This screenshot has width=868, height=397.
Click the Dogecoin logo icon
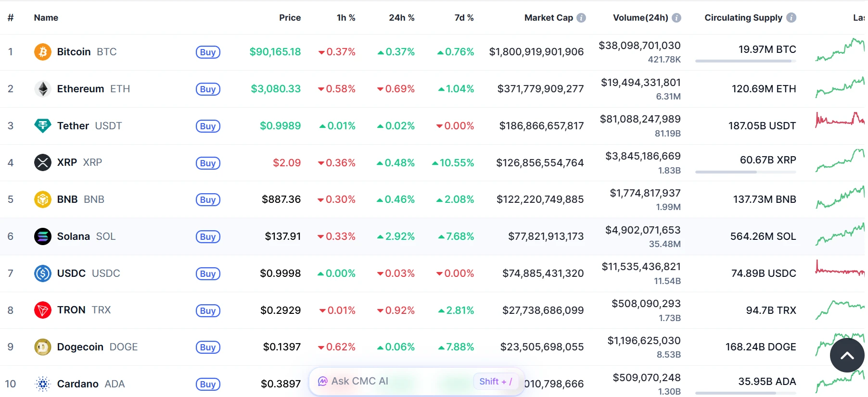[x=43, y=347]
